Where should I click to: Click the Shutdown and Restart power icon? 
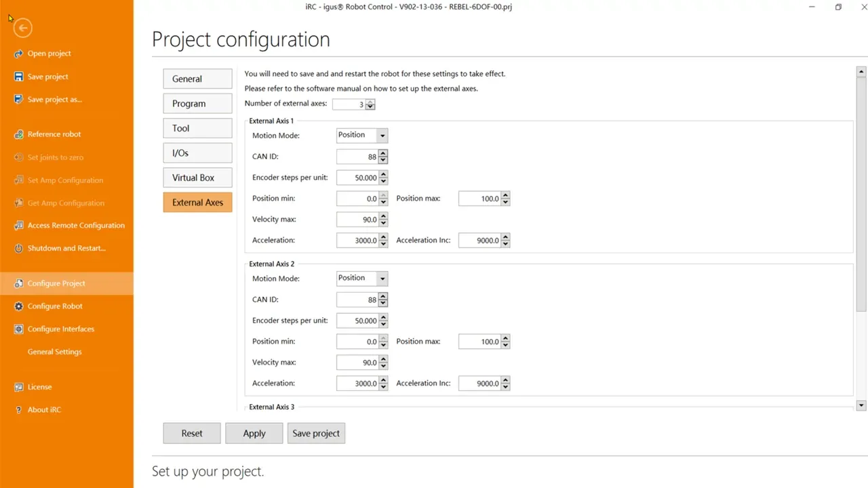coord(19,248)
